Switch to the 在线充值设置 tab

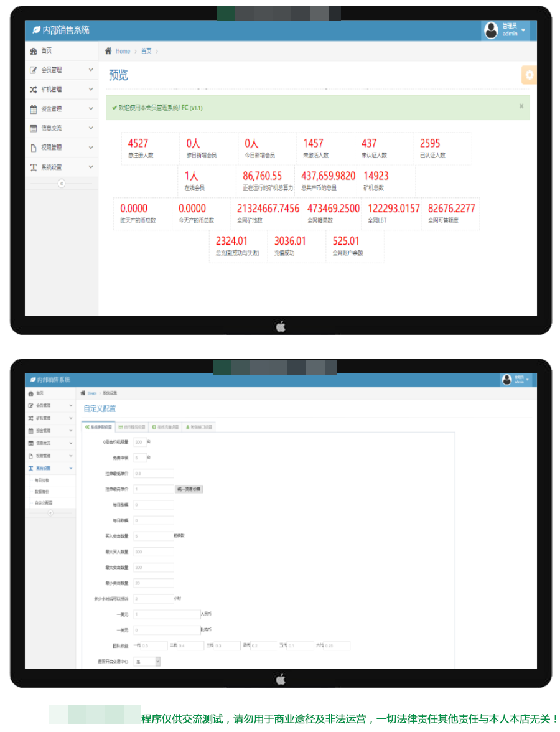click(x=166, y=427)
